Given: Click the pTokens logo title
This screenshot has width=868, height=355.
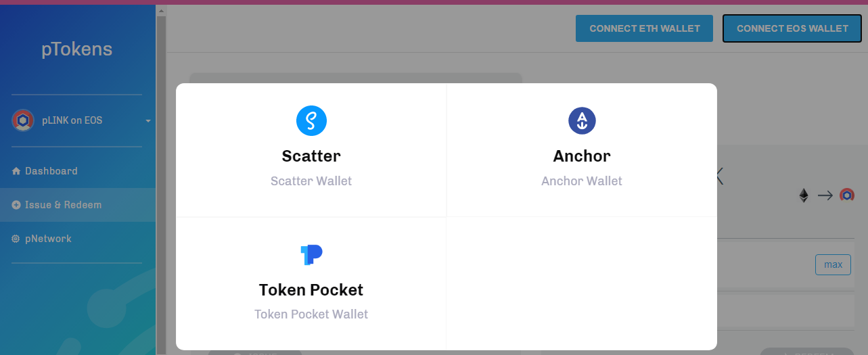Looking at the screenshot, I should pos(77,49).
